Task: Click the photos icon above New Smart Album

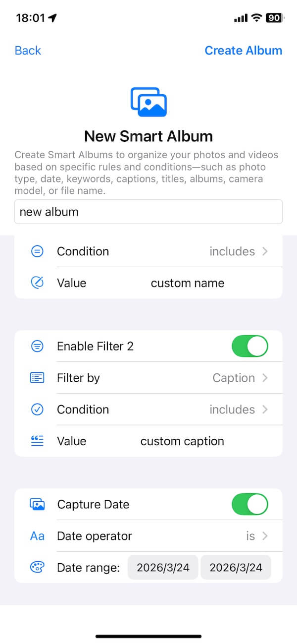Action: pyautogui.click(x=148, y=101)
